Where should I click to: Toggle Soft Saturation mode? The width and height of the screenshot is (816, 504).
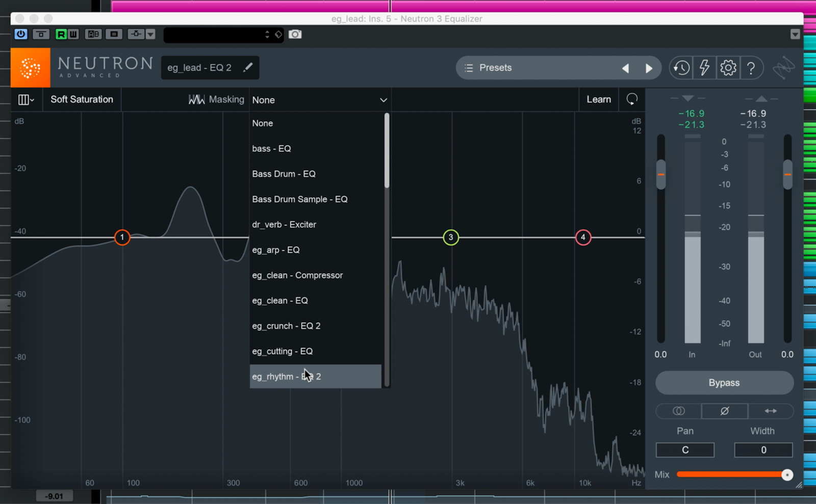pyautogui.click(x=82, y=99)
